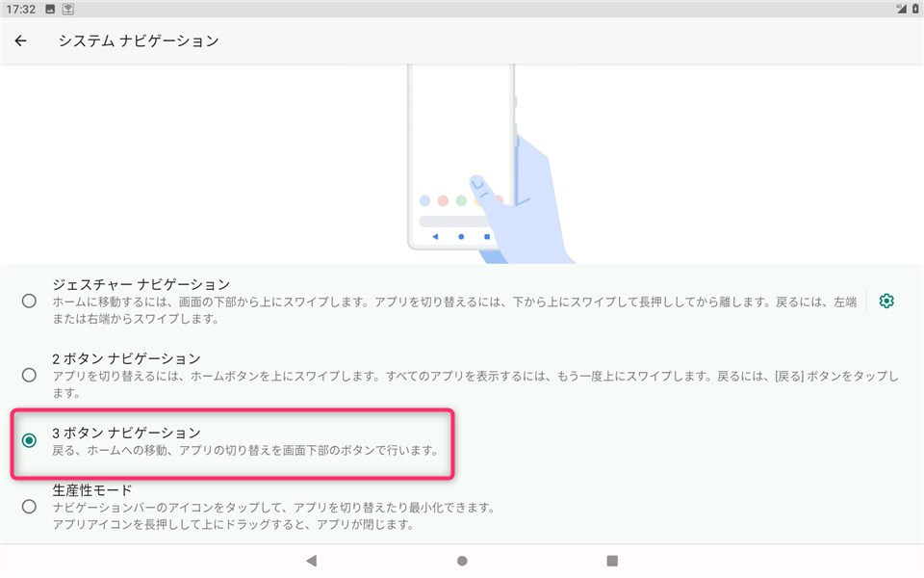Check the image notification icon in status bar
Image resolution: width=924 pixels, height=578 pixels.
50,9
